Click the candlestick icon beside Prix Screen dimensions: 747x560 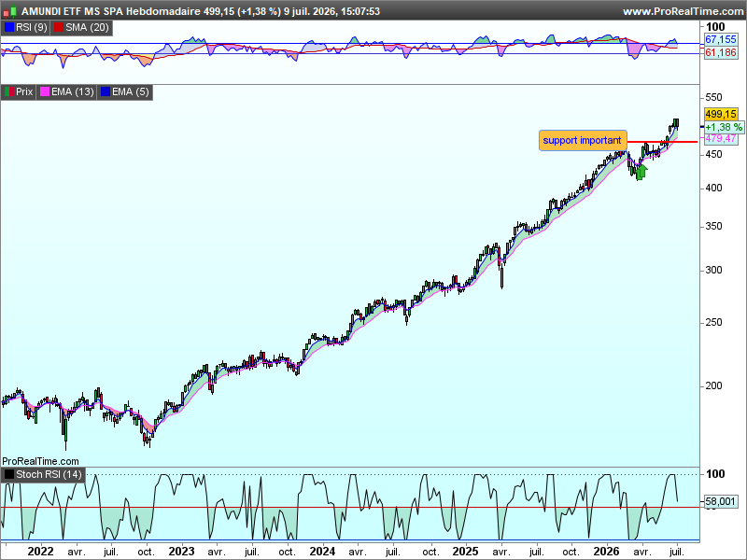click(x=9, y=91)
